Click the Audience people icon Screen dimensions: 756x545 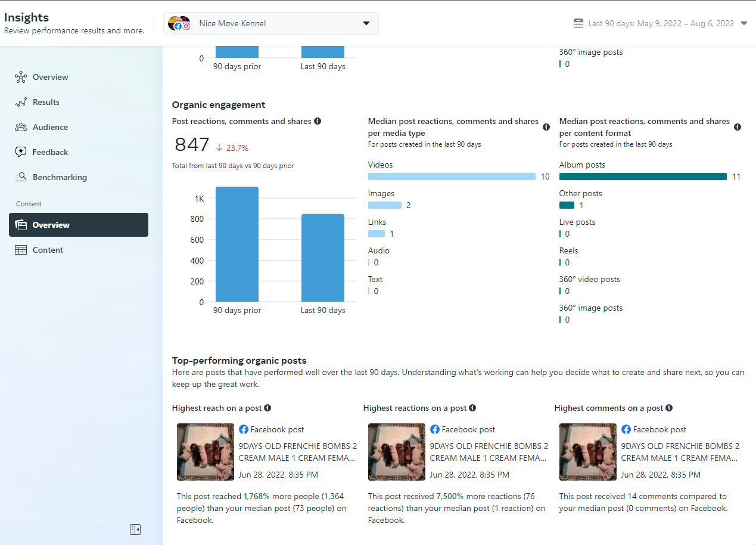pyautogui.click(x=21, y=127)
